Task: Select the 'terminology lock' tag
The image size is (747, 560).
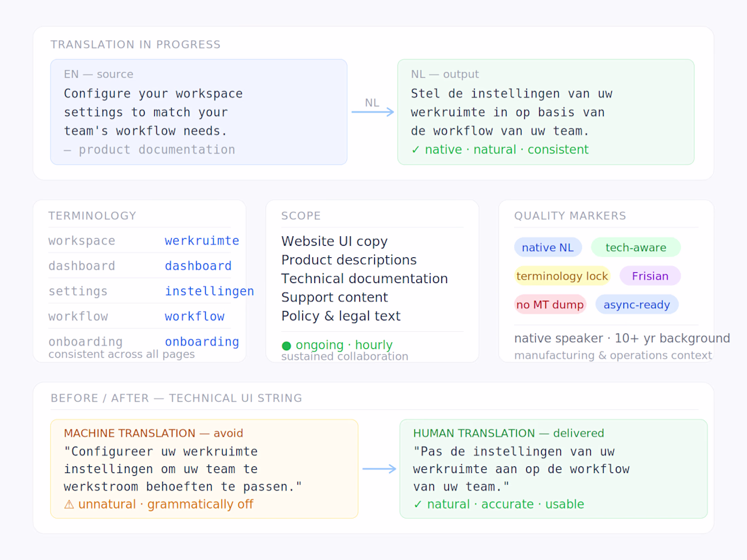Action: (x=562, y=276)
